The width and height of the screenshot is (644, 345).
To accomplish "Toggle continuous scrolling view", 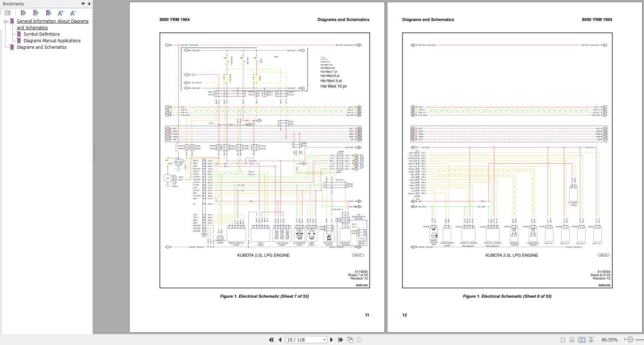I will coord(572,340).
